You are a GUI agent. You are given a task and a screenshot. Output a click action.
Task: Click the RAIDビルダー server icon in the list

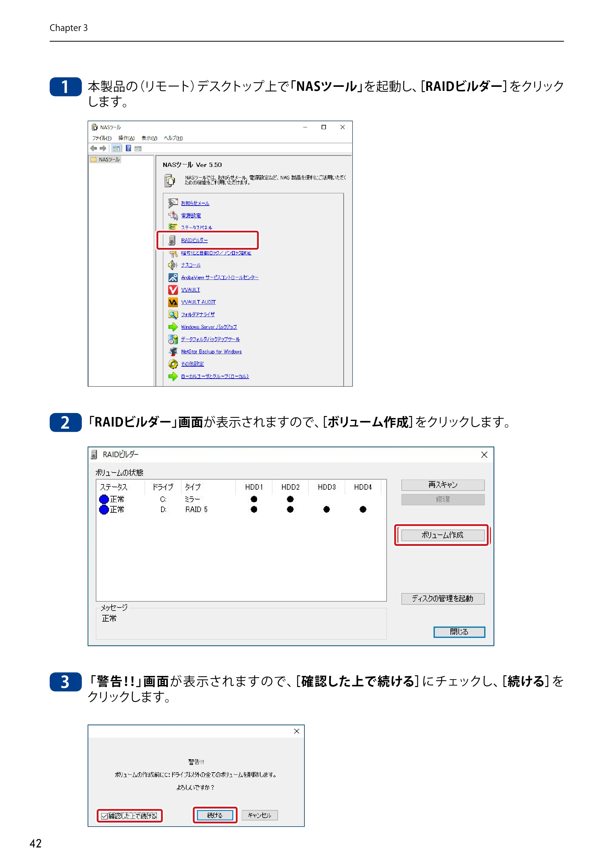pyautogui.click(x=172, y=240)
